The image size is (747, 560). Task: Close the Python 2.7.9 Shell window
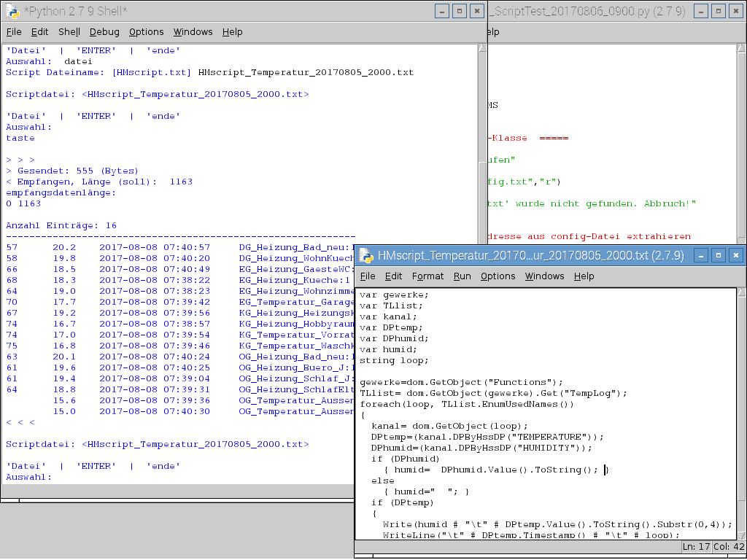tap(476, 11)
